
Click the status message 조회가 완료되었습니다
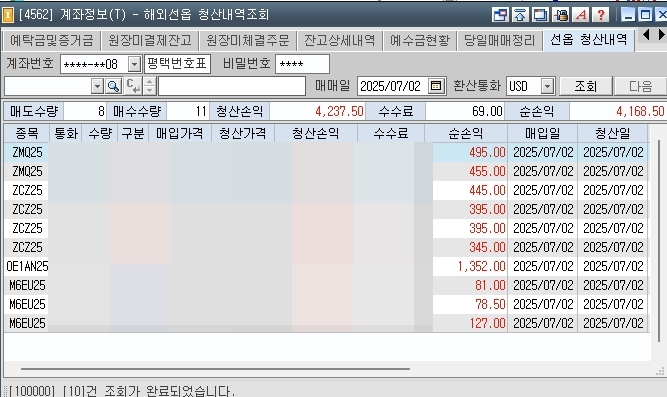169,391
